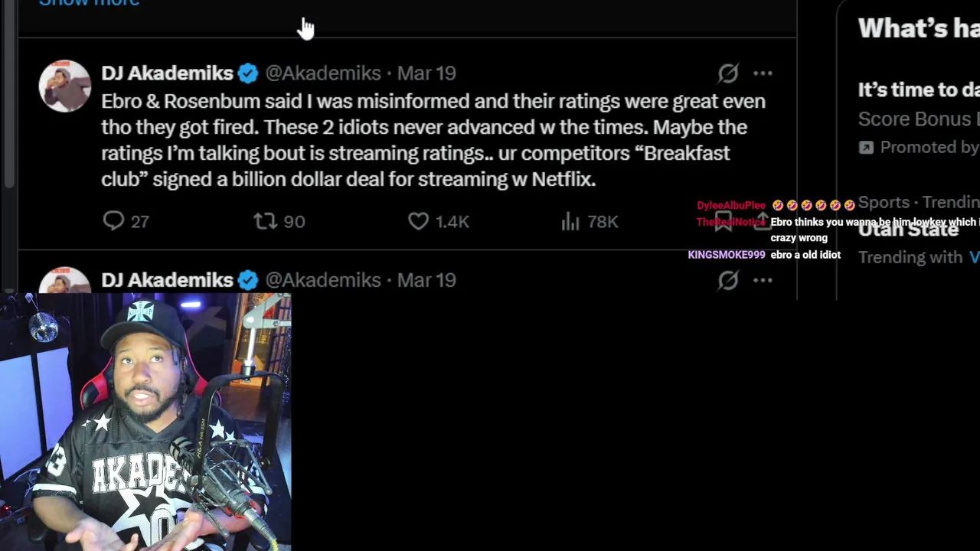The image size is (980, 551).
Task: Expand three-dot menu on second tweet
Action: pyautogui.click(x=763, y=280)
